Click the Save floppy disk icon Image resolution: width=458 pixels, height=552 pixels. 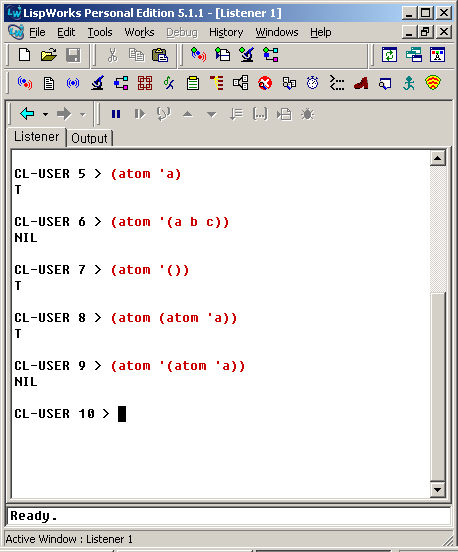[x=73, y=55]
